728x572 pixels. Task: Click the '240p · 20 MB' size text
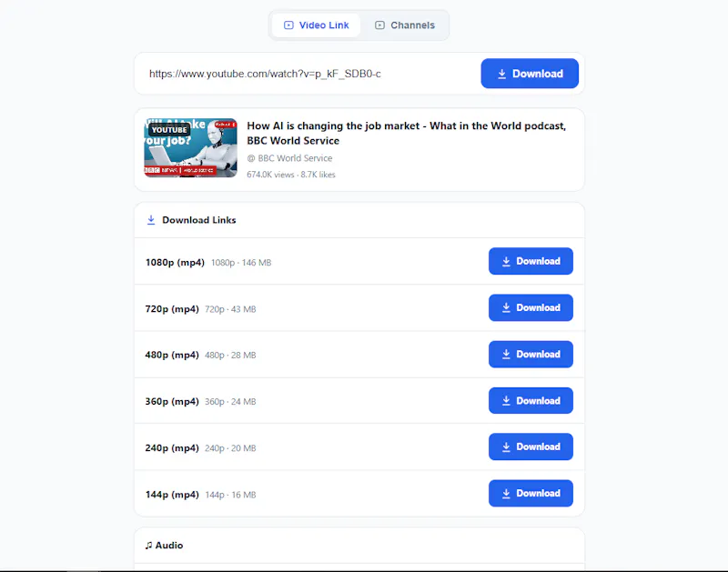point(230,448)
